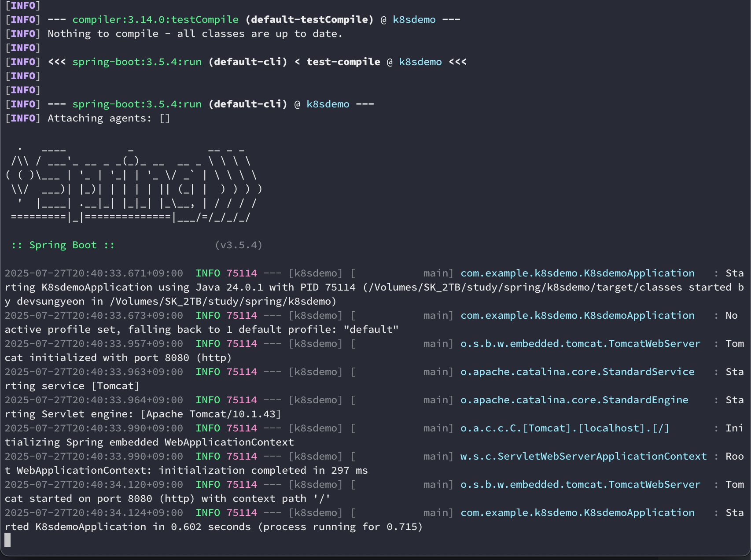Click 'o.apache.catalina.core.StandardEngine' logger name

pos(574,400)
